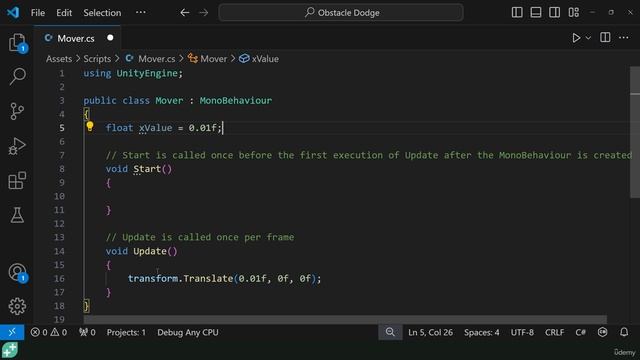Click the Update method name
Screen dimensions: 640x360
(150, 251)
